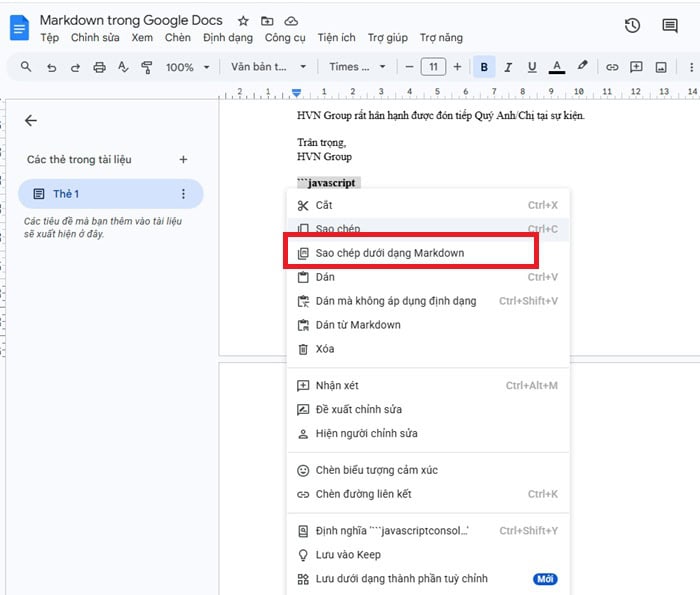Add a new tab with plus button
This screenshot has height=595, width=700.
(x=183, y=159)
